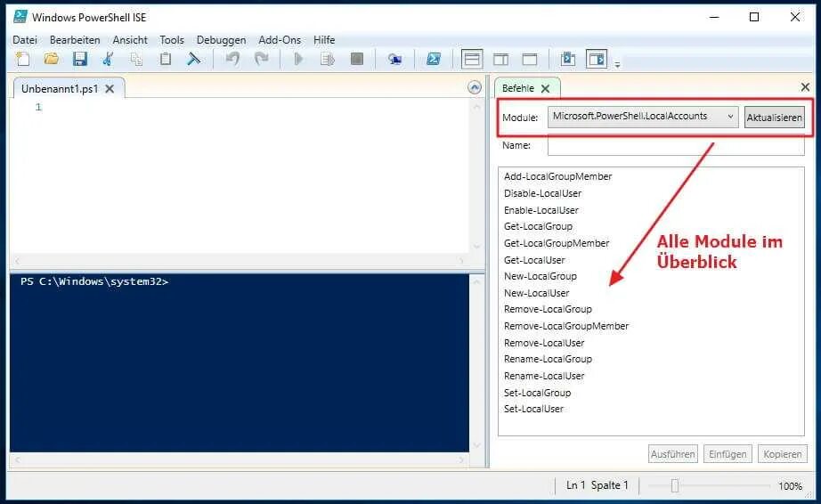Screen dimensions: 821x504
Task: Show script pane on top layout icon
Action: coord(472,59)
